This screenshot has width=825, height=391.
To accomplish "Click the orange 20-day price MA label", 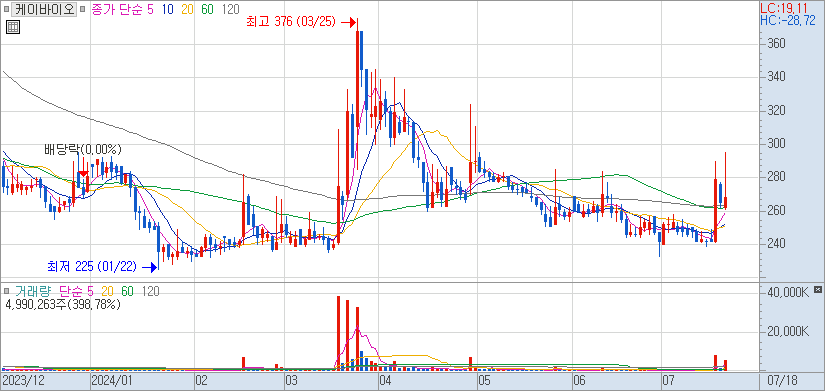I will tap(188, 9).
